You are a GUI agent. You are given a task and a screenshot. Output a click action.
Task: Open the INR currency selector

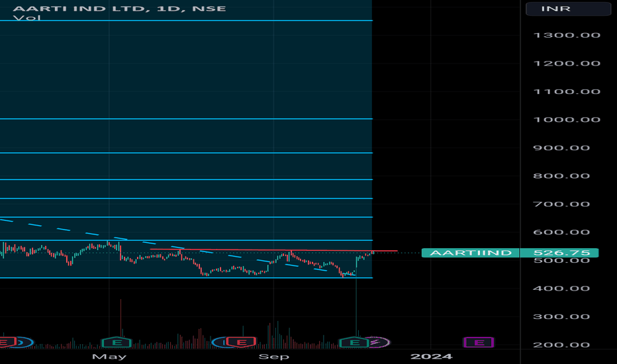(568, 9)
